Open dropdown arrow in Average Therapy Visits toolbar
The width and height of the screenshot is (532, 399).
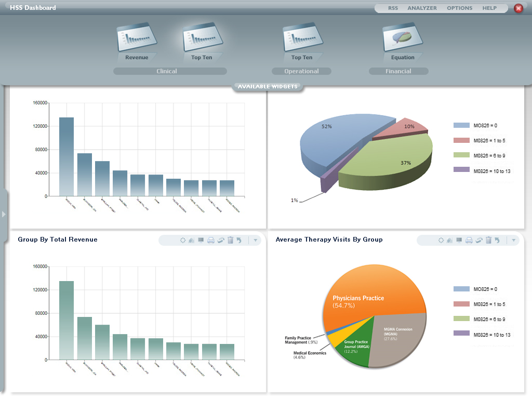[513, 240]
